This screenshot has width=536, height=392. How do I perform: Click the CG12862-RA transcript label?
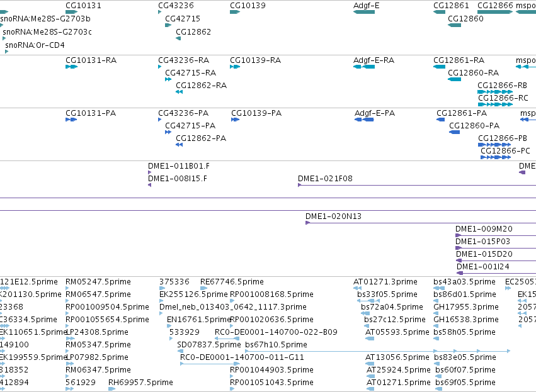(x=201, y=86)
